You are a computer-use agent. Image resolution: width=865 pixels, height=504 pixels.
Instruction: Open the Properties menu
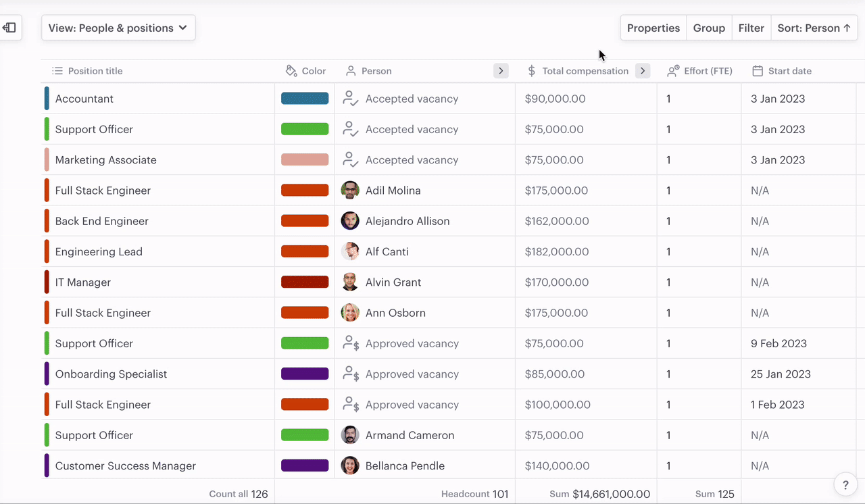click(653, 28)
